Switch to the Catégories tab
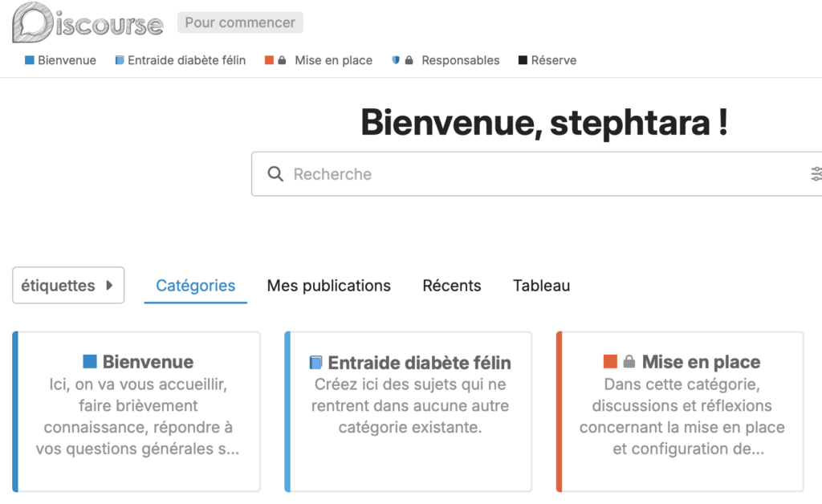This screenshot has width=822, height=504. [195, 286]
